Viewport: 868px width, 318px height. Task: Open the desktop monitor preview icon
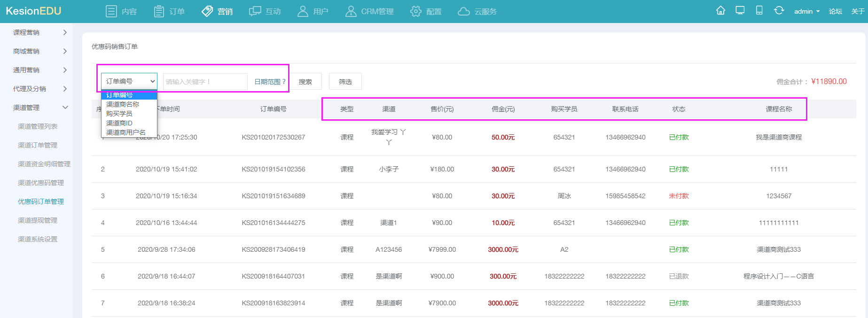point(740,11)
